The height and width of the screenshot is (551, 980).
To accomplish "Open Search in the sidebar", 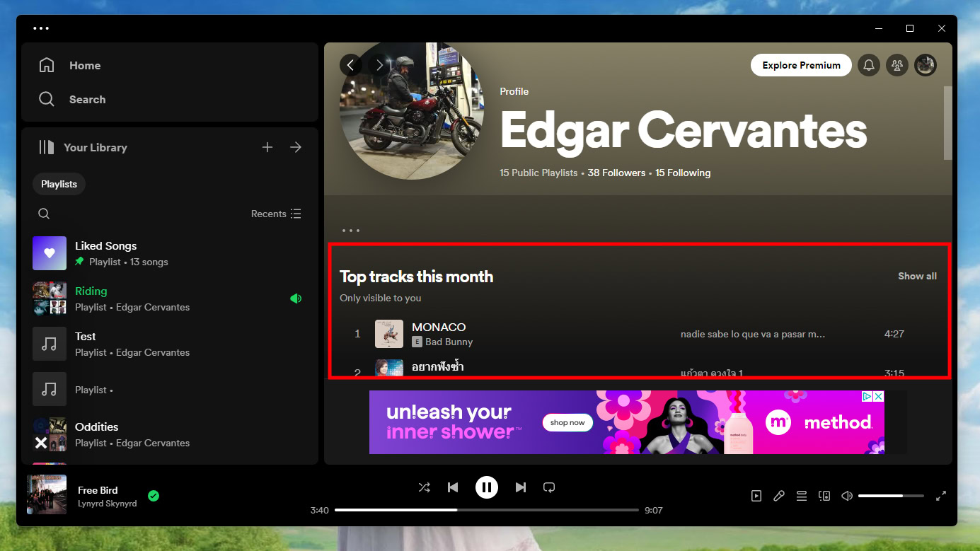I will coord(71,99).
